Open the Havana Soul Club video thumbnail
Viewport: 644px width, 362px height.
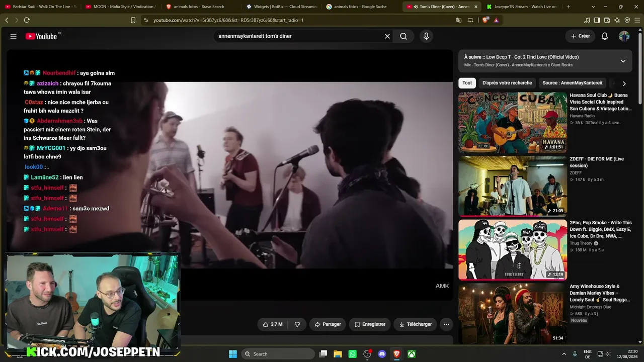pyautogui.click(x=513, y=122)
